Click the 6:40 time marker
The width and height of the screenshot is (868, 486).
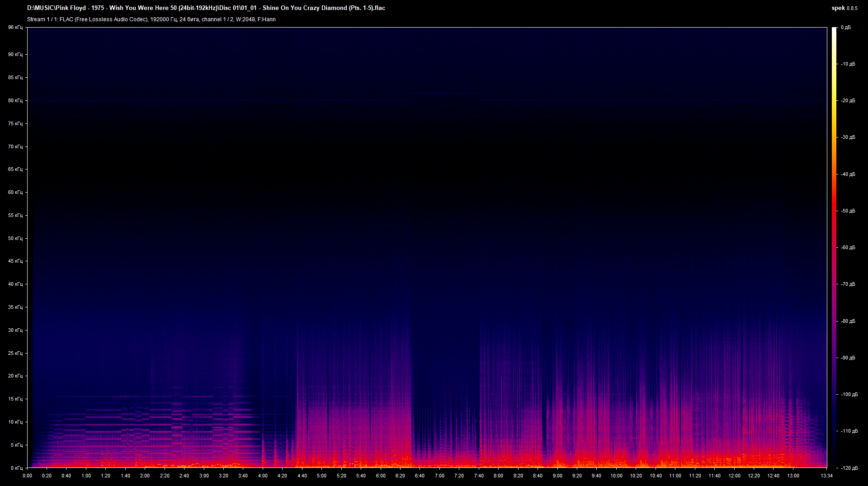click(420, 476)
